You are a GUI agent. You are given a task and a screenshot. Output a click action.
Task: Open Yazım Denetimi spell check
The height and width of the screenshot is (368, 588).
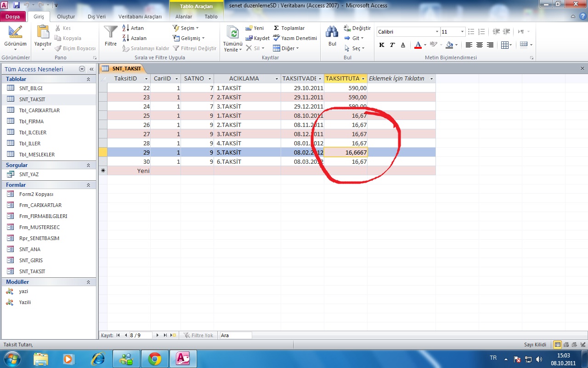point(295,38)
